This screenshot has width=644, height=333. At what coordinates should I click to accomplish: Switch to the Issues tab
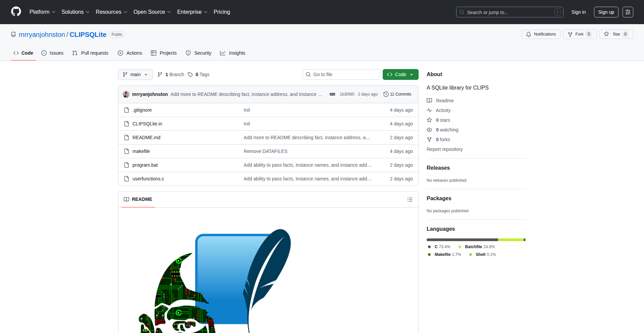coord(52,53)
